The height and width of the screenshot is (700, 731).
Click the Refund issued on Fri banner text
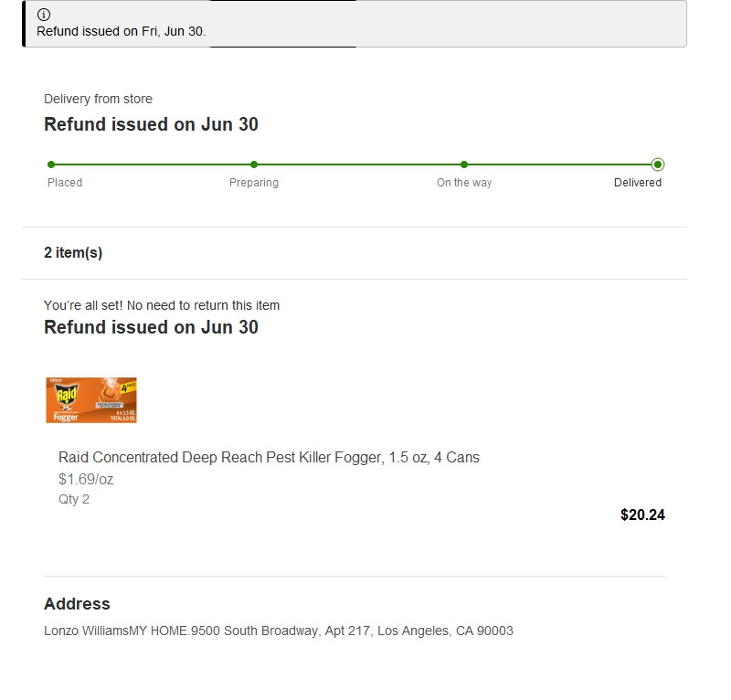(122, 31)
